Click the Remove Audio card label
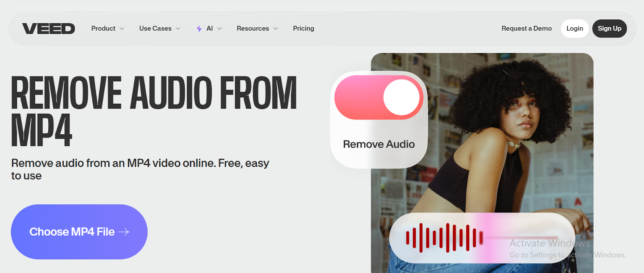 point(378,144)
